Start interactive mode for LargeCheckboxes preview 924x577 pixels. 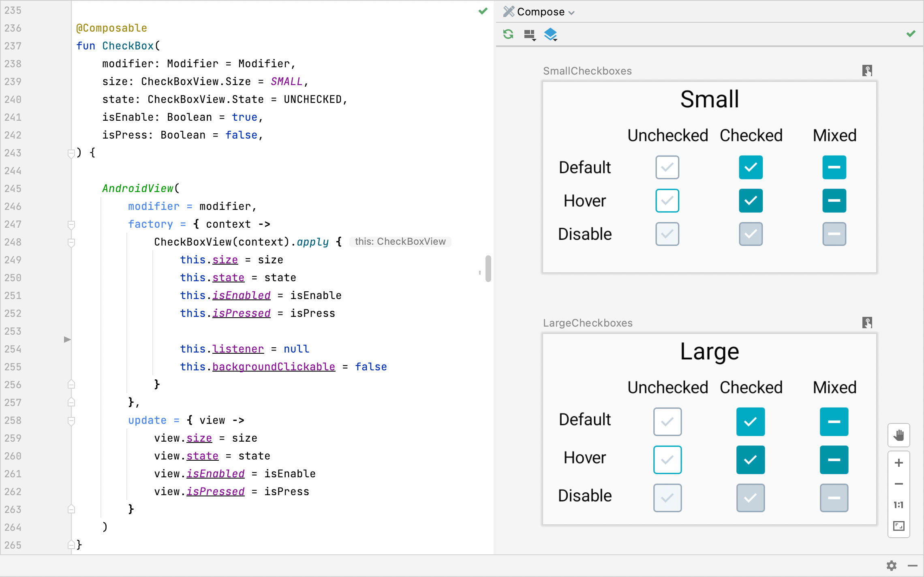pyautogui.click(x=867, y=323)
